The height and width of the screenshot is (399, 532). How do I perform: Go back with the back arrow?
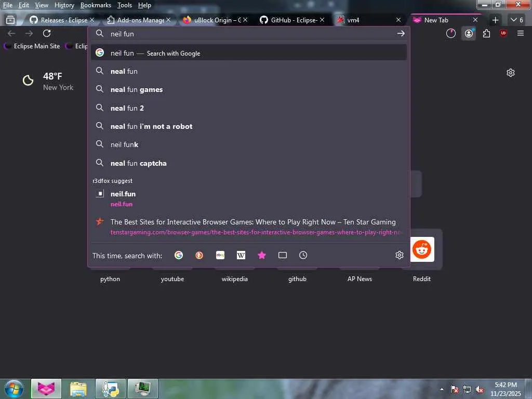click(11, 33)
